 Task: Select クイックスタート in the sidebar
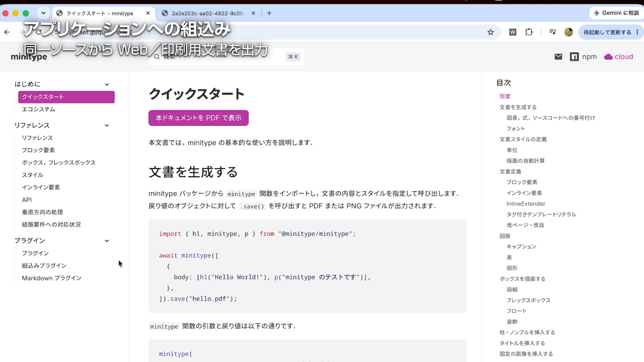[x=66, y=97]
